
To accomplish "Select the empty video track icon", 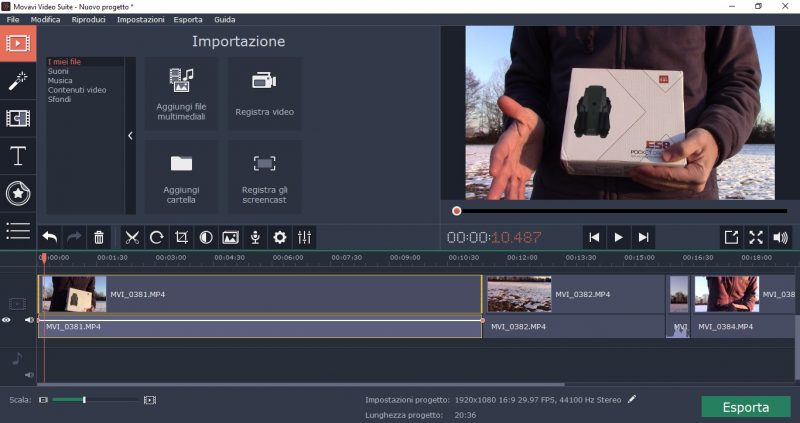I will (x=17, y=304).
